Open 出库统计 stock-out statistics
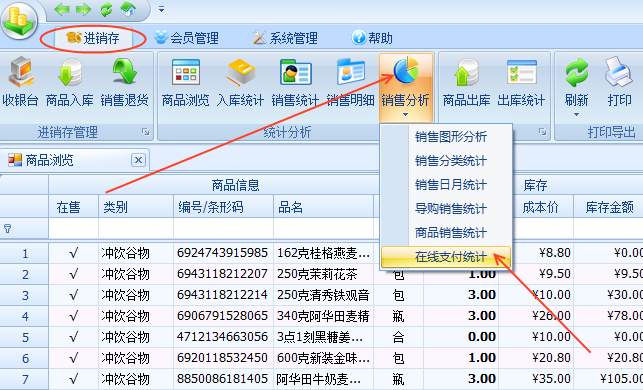 tap(521, 82)
